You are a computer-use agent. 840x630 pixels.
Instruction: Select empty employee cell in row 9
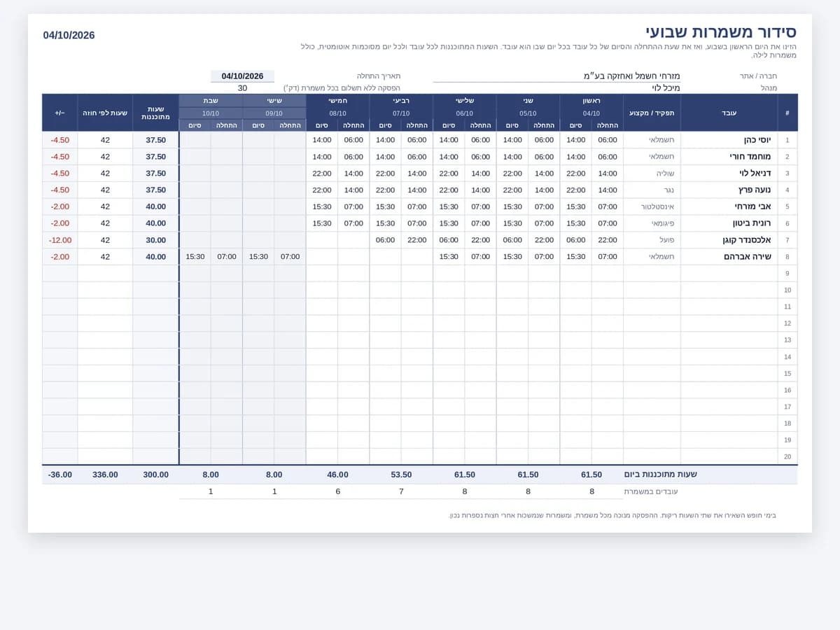729,274
